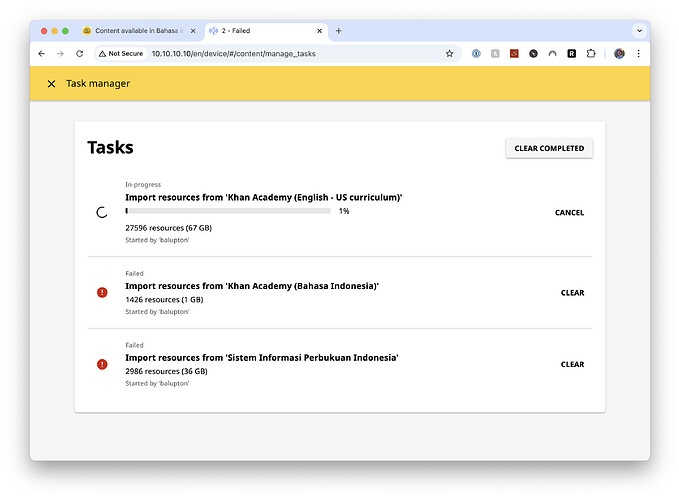
Task: Clear the failed Khan Academy Bahasa Indonesia task
Action: 572,293
